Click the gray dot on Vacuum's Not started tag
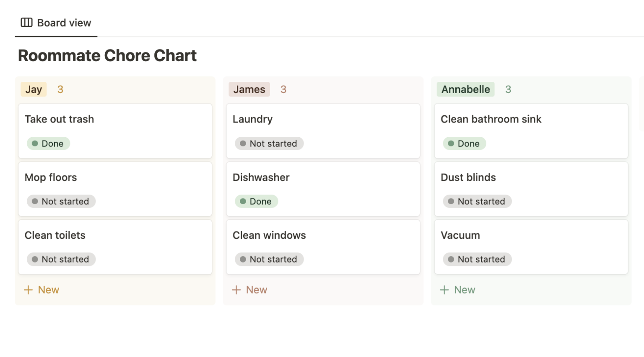Screen dimensions: 644x357 (x=451, y=259)
